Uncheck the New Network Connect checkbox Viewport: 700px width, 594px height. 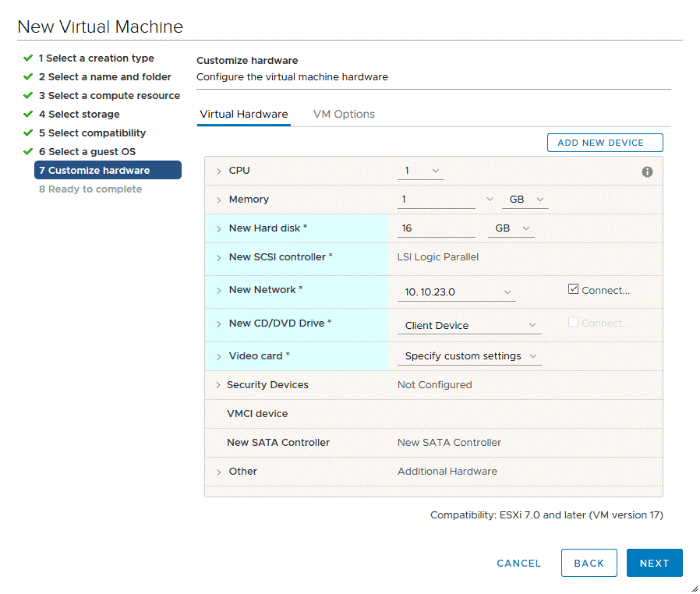(x=574, y=289)
